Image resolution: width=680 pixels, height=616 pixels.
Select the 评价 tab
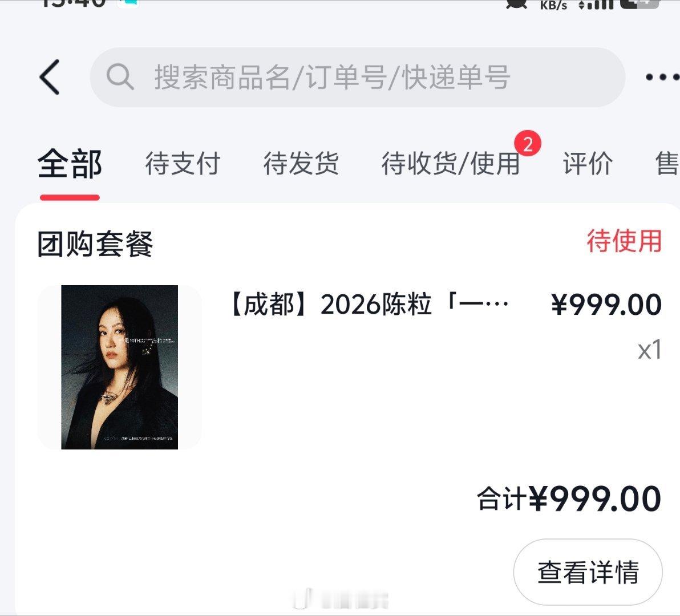point(588,164)
